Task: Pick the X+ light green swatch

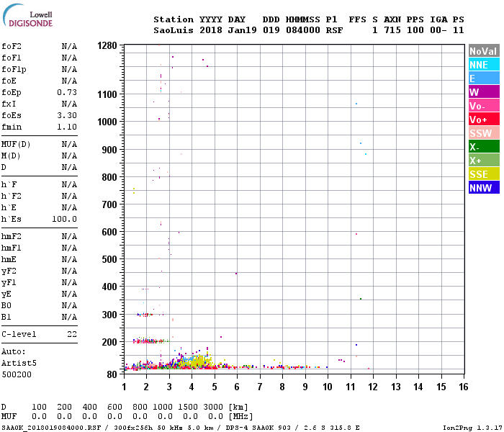Action: click(x=484, y=161)
